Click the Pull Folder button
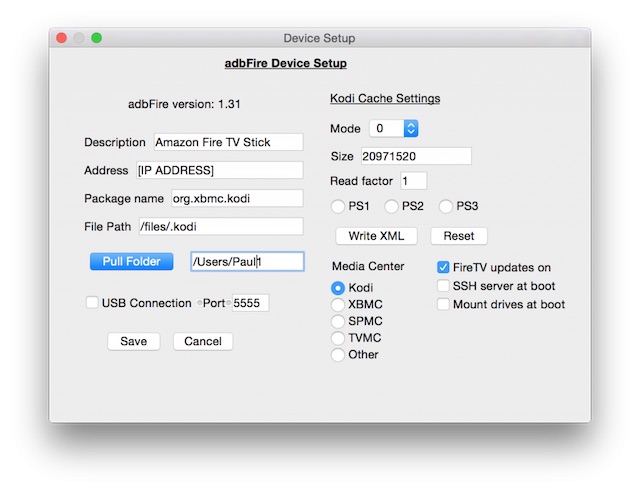640x493 pixels. coord(131,261)
